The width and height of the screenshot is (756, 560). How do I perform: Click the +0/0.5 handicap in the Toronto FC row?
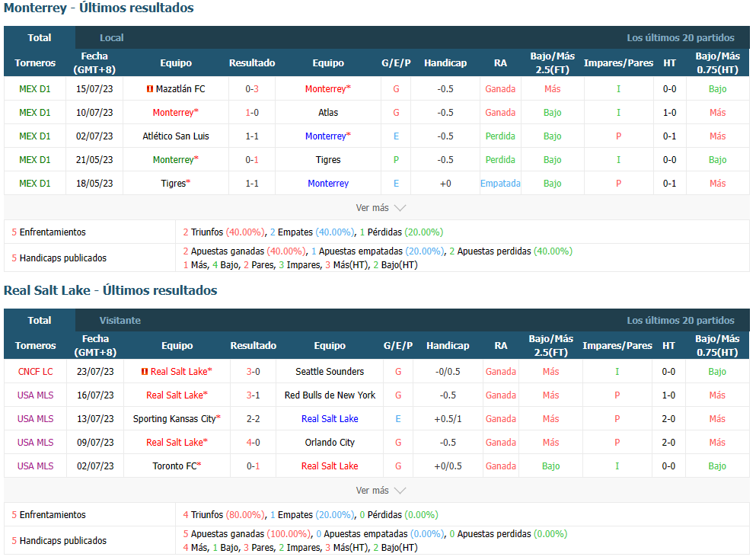(x=448, y=466)
